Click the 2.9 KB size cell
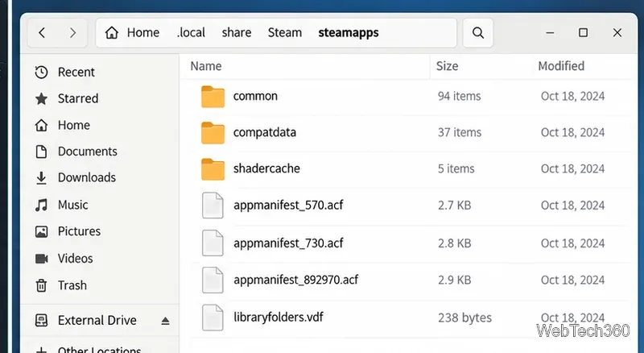Image resolution: width=644 pixels, height=353 pixels. (454, 280)
